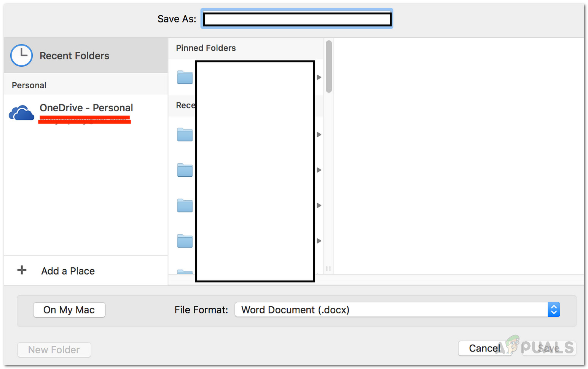
Task: Click the OneDrive cloud icon
Action: (21, 113)
